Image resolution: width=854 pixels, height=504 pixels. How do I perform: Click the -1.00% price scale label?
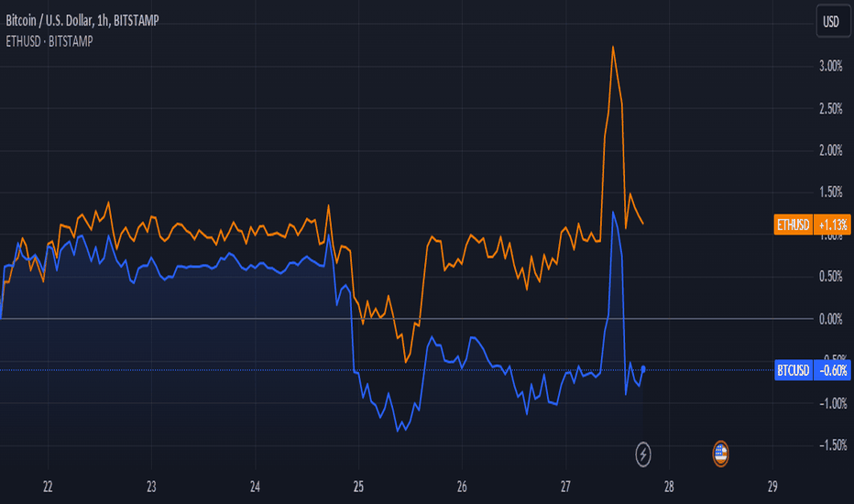coord(833,404)
